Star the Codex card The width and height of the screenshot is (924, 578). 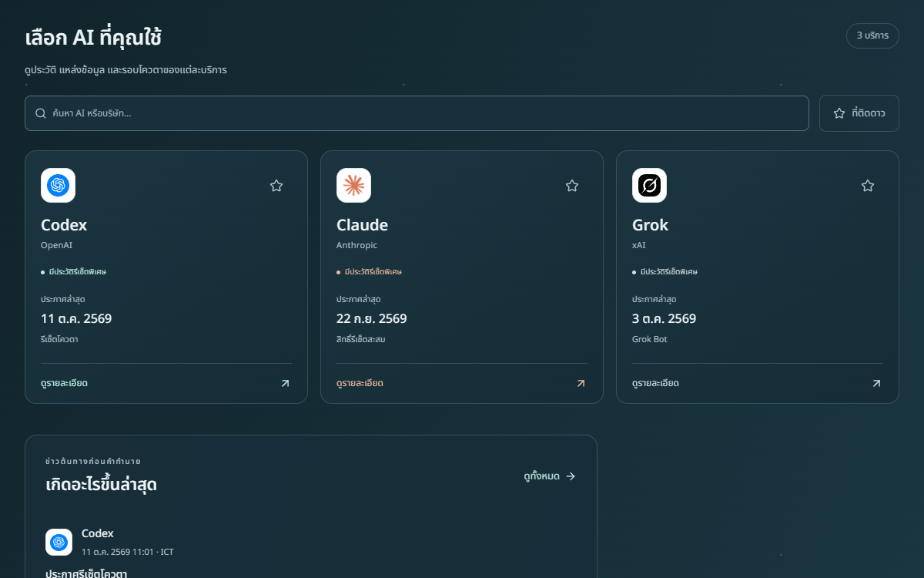pyautogui.click(x=276, y=186)
